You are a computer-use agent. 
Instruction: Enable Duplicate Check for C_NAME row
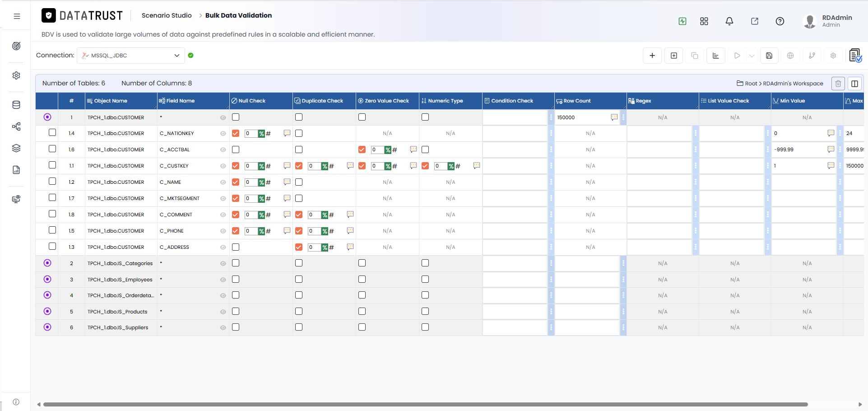298,182
